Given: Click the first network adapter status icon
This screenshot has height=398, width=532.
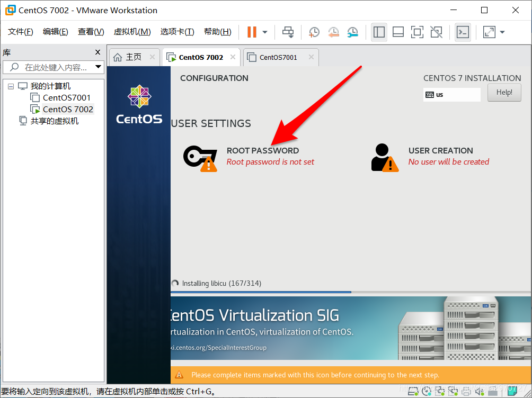Looking at the screenshot, I should tap(440, 392).
